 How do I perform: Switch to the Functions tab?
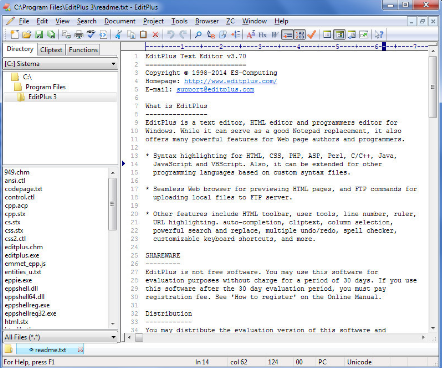point(83,50)
